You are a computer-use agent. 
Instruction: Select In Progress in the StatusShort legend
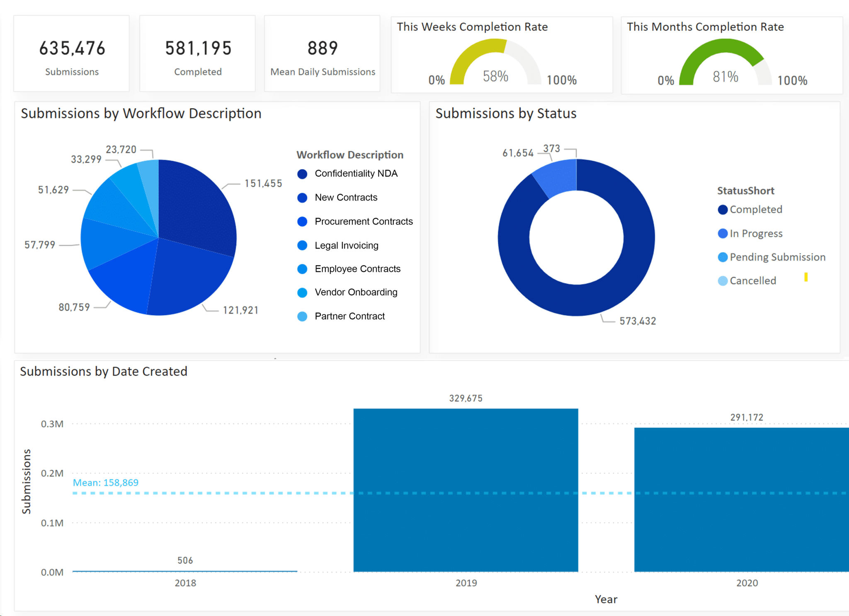click(755, 233)
